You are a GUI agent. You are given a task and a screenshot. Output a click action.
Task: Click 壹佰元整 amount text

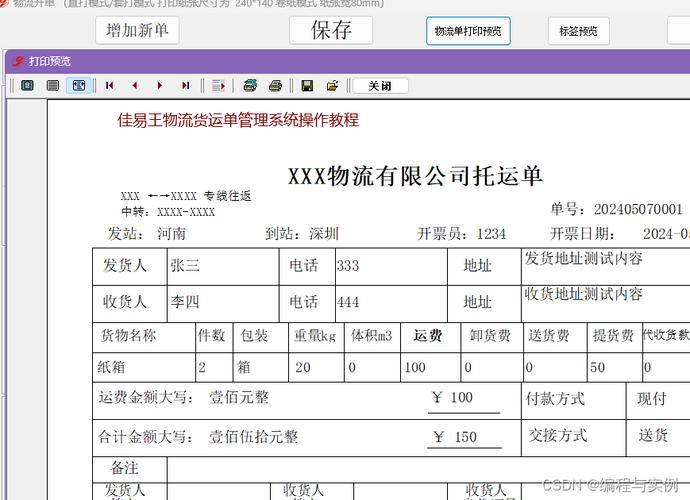pos(239,397)
